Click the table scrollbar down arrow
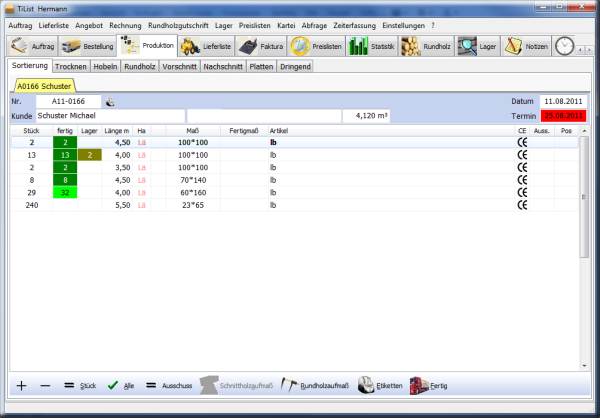This screenshot has width=600, height=418. tap(584, 366)
